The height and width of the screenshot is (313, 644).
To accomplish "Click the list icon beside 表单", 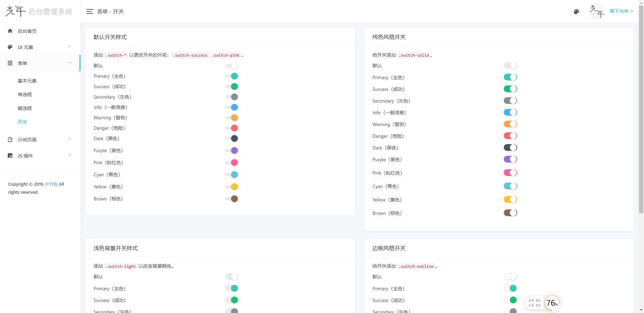I will pos(10,63).
